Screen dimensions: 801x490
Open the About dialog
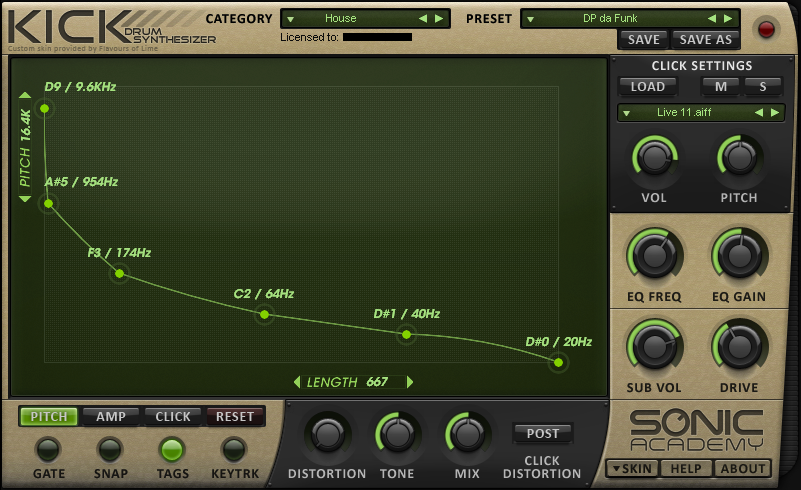coord(742,469)
